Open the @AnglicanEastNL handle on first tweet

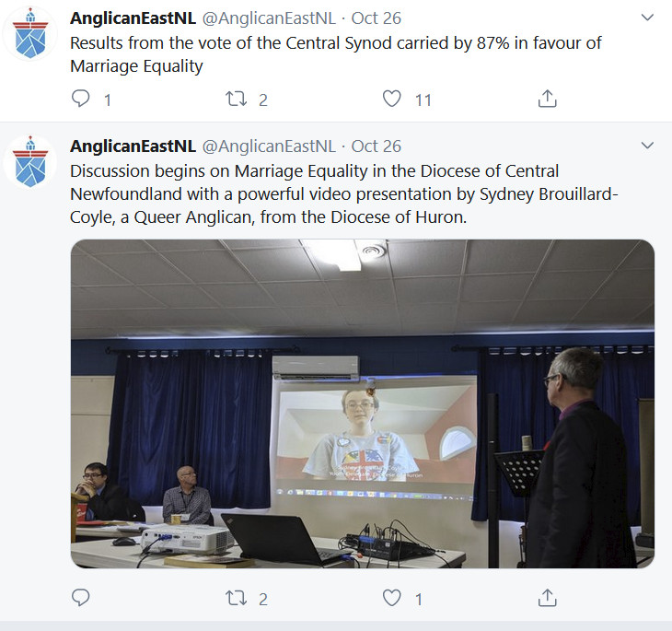click(269, 18)
